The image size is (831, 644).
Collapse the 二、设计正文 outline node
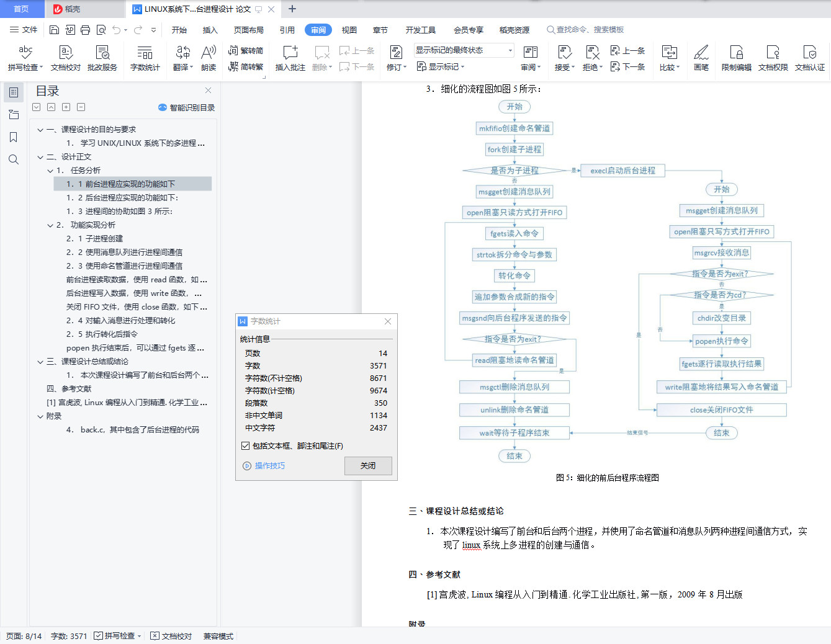(40, 157)
